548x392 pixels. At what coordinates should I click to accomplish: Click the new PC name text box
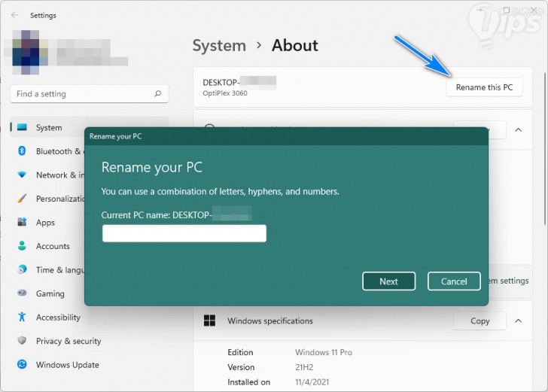coord(184,233)
